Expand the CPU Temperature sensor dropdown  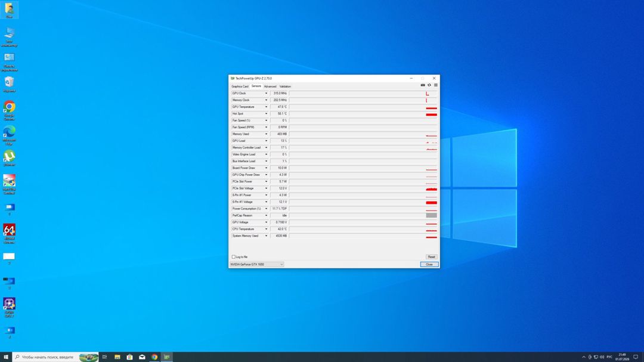266,229
